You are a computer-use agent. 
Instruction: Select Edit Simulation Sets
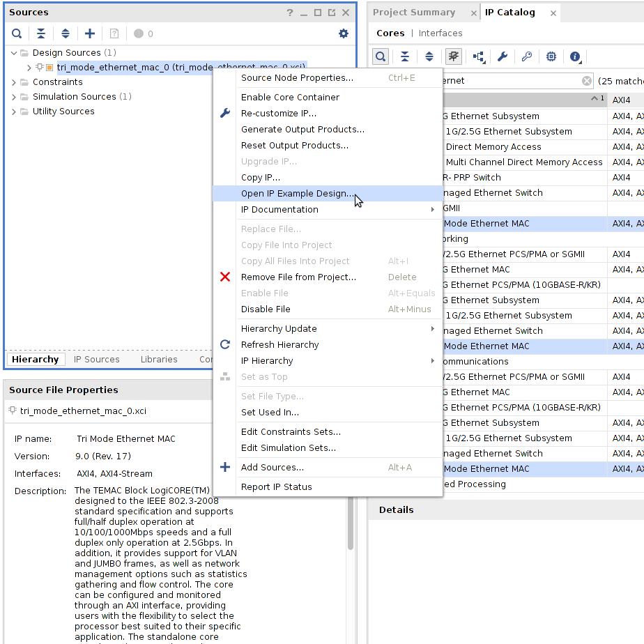[x=328, y=448]
